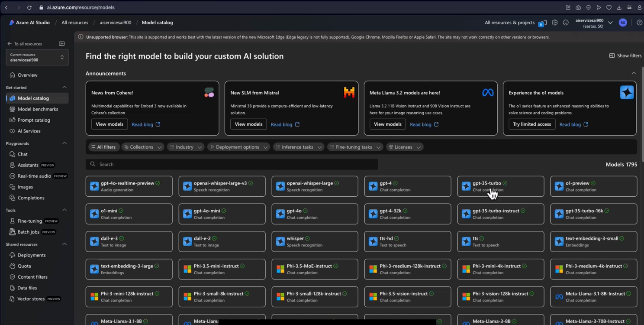Click the Model benchmarks sidebar icon
Screen dimensions: 644x325
click(x=12, y=109)
